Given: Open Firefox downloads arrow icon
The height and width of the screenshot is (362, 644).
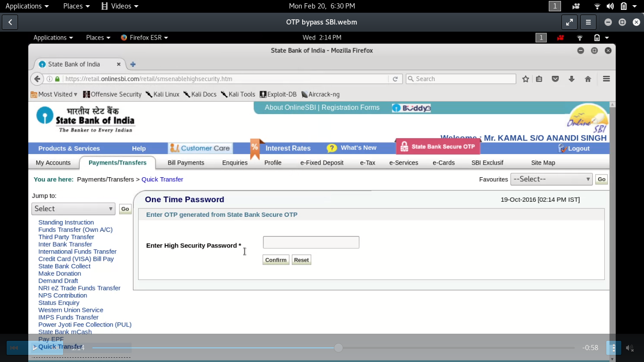Looking at the screenshot, I should [571, 79].
